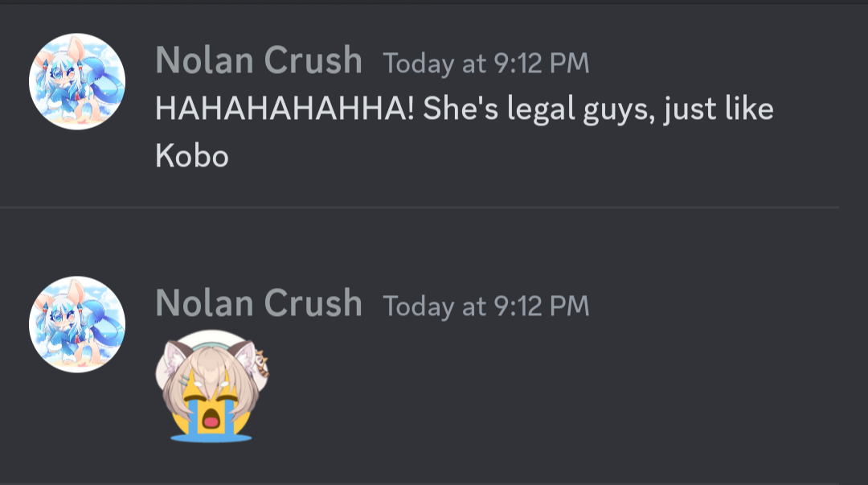Viewport: 868px width, 485px height.
Task: Click Today in the second message timestamp
Action: tap(419, 307)
